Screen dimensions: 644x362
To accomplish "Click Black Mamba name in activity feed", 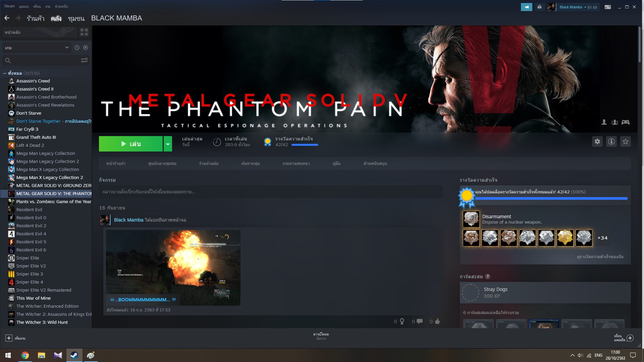I will [x=128, y=220].
